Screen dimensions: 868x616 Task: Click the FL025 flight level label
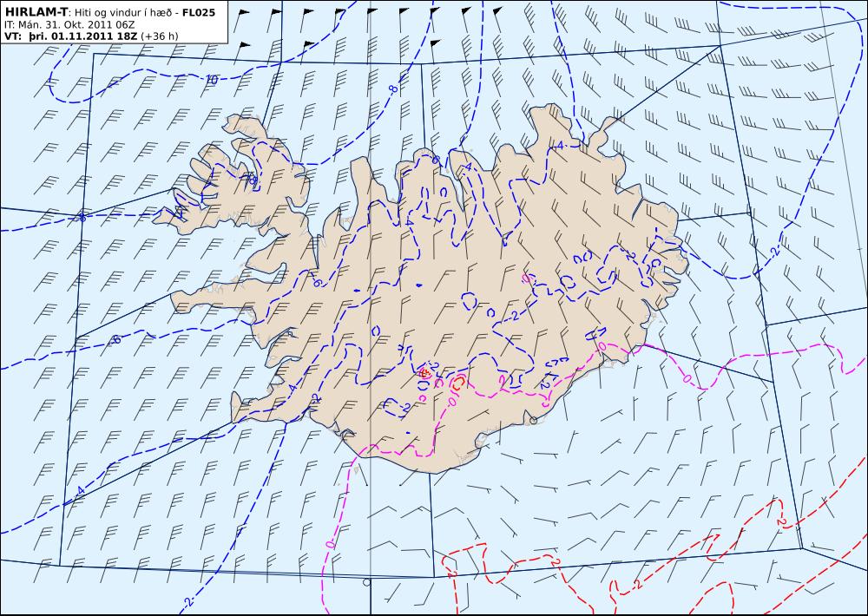coord(198,11)
